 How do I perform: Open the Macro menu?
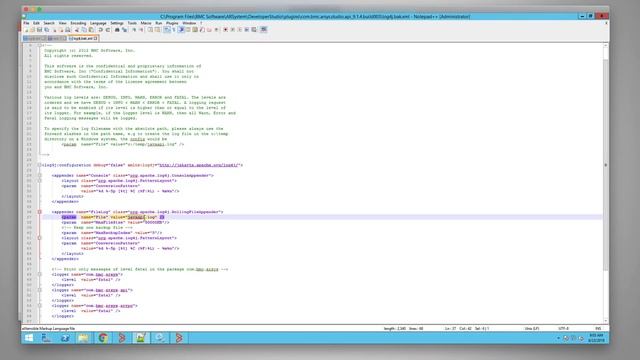coord(146,23)
